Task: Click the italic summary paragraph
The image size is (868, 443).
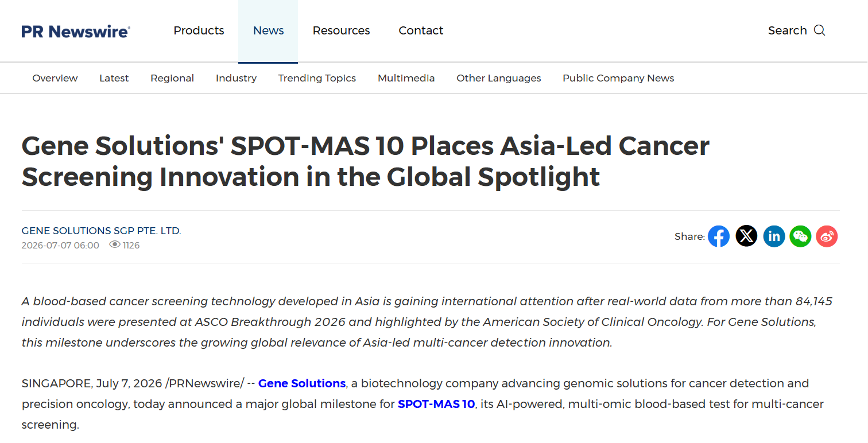Action: coord(427,322)
